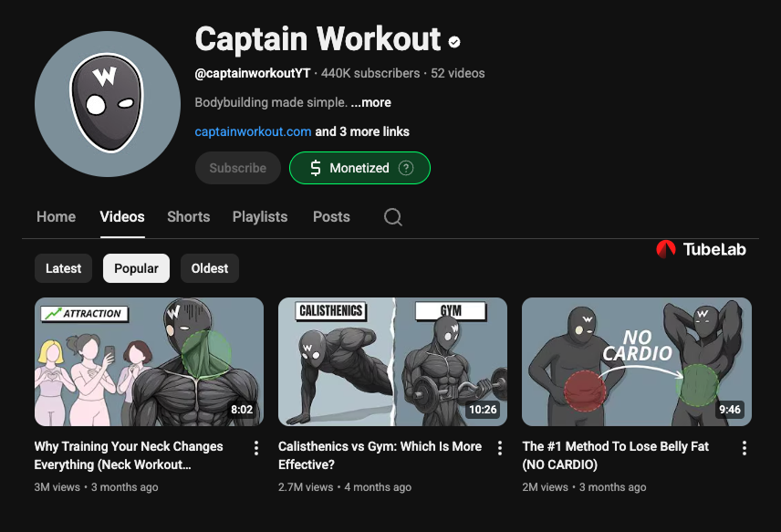The width and height of the screenshot is (781, 532).
Task: Expand the channel description with ...more
Action: [371, 102]
